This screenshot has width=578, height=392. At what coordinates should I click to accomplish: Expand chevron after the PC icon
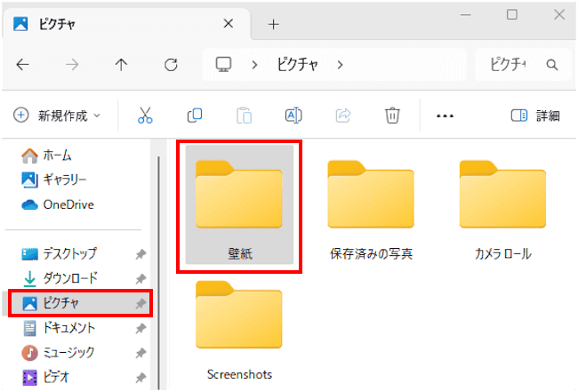[x=254, y=65]
